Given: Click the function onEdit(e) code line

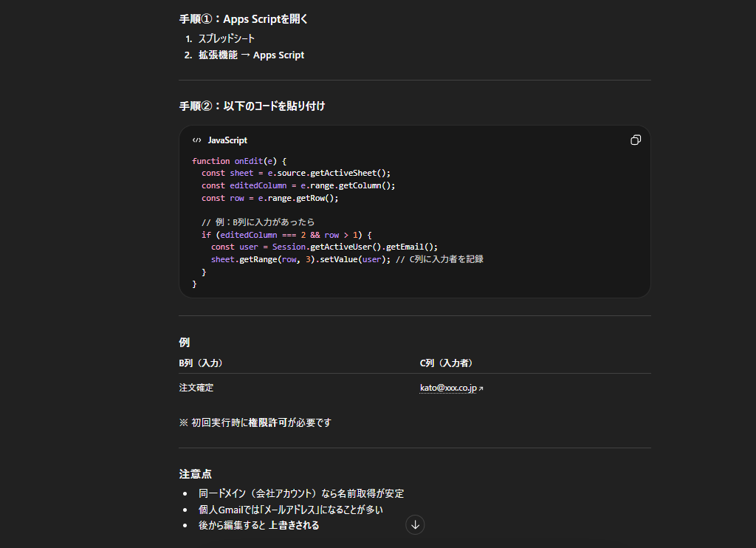Looking at the screenshot, I should click(238, 161).
